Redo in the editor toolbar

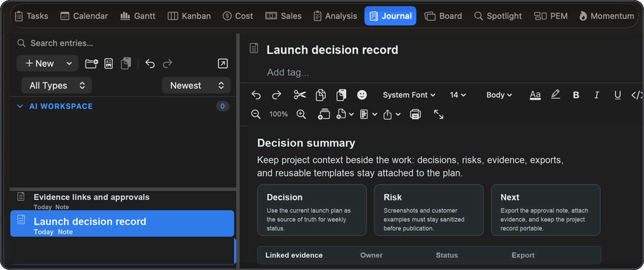[277, 95]
